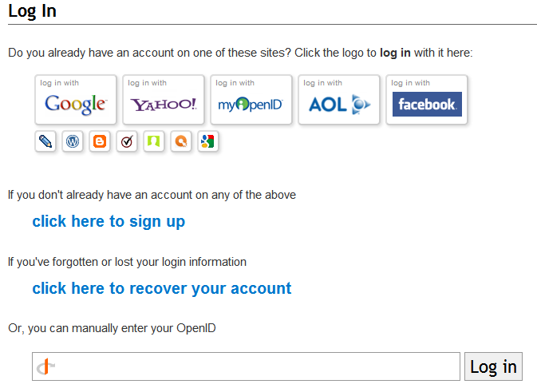Image resolution: width=537 pixels, height=392 pixels.
Task: Choose the orange ClickPass icon
Action: tap(181, 142)
